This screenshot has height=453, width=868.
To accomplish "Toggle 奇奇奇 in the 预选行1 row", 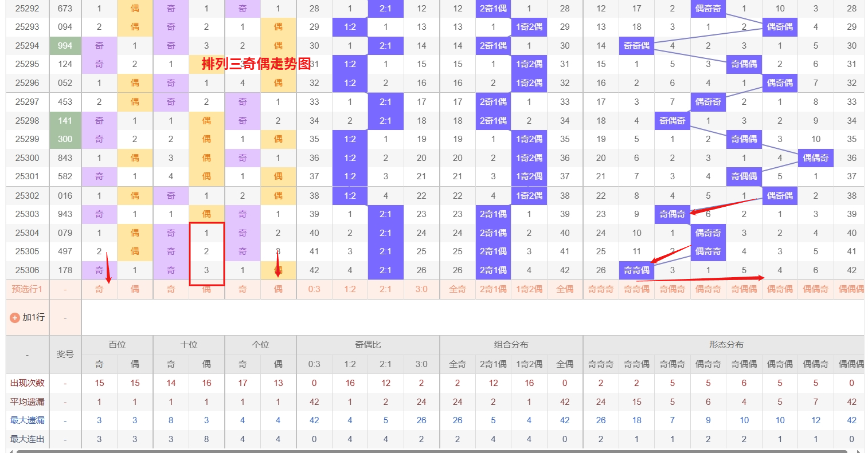I will coord(601,289).
